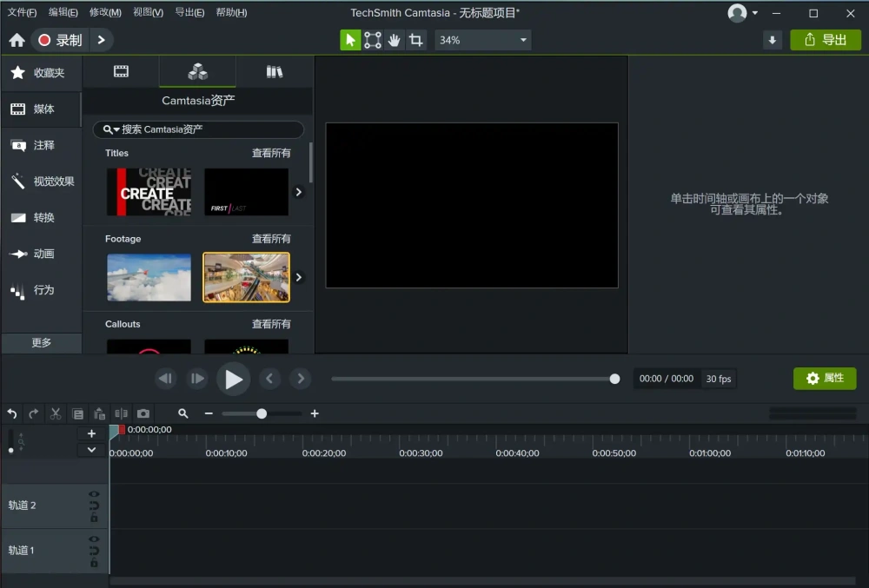Image resolution: width=869 pixels, height=588 pixels.
Task: Click the Split clip icon
Action: (121, 413)
